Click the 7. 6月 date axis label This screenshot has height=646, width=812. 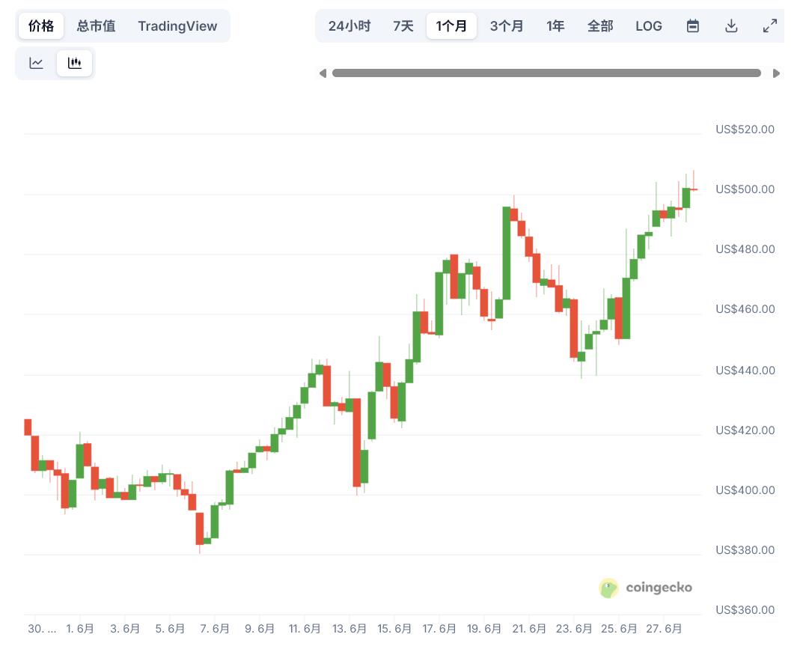(x=214, y=629)
